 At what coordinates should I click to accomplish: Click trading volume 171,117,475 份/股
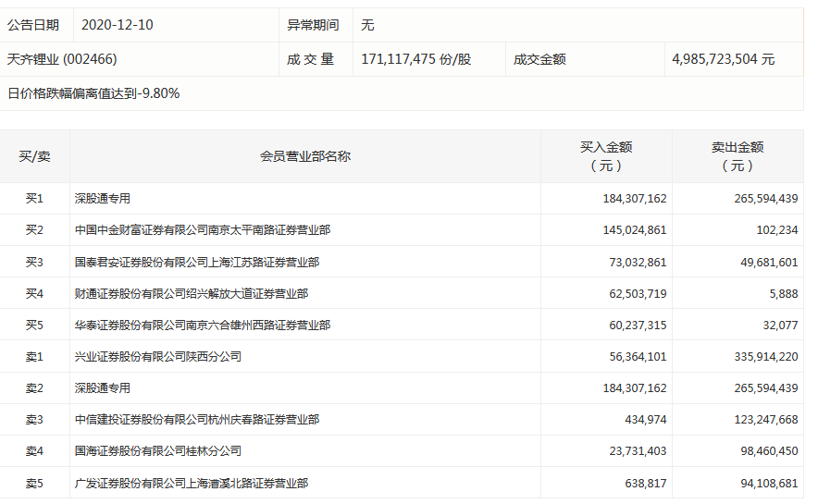click(415, 59)
